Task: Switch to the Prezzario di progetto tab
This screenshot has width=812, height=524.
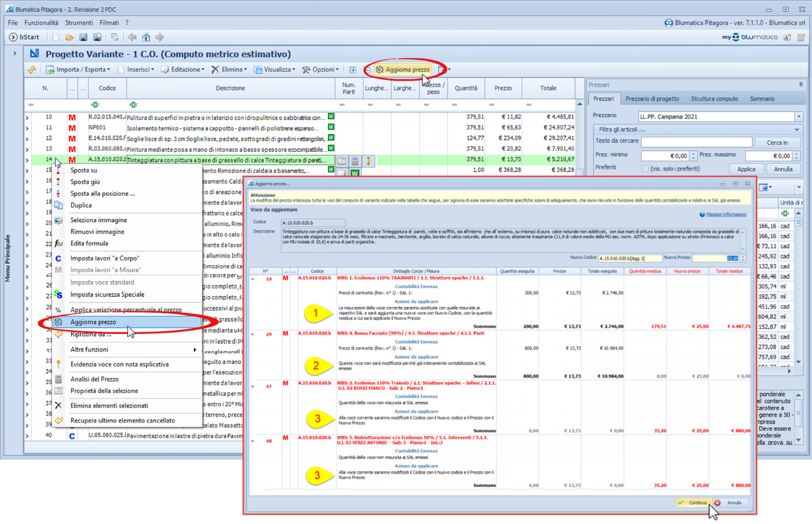Action: (x=652, y=99)
